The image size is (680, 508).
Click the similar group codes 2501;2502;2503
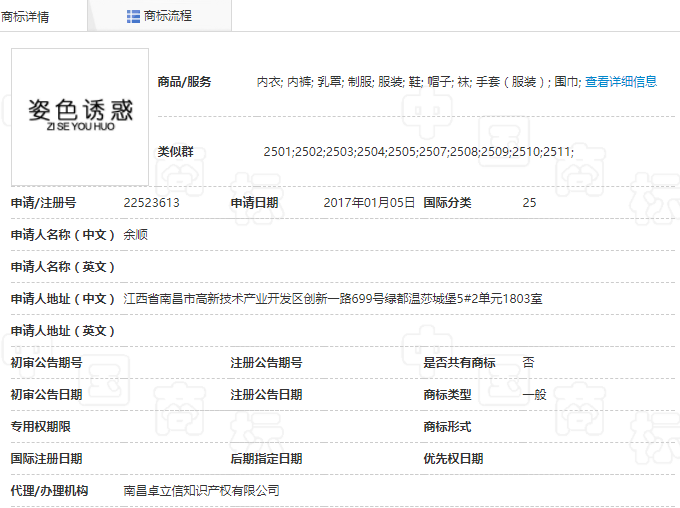(418, 152)
